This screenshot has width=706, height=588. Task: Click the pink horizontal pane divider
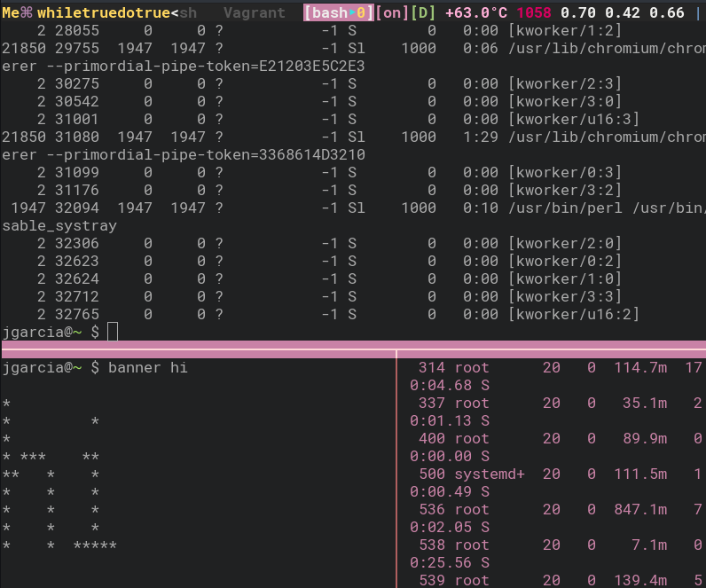353,346
